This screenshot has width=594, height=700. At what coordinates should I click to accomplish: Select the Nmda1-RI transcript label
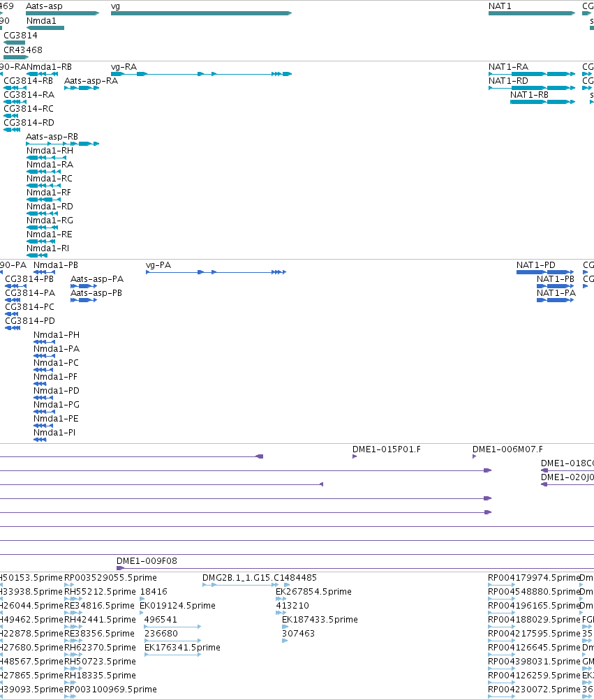pos(47,248)
